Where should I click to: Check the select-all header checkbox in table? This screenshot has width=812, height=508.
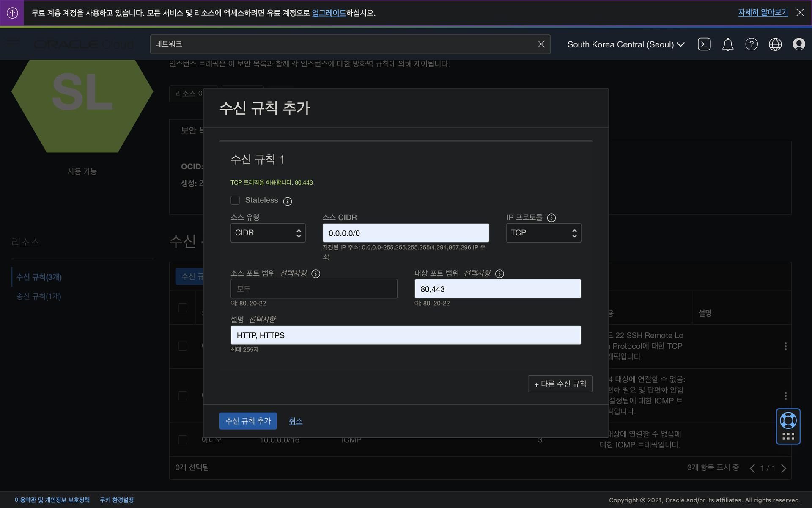click(x=183, y=308)
